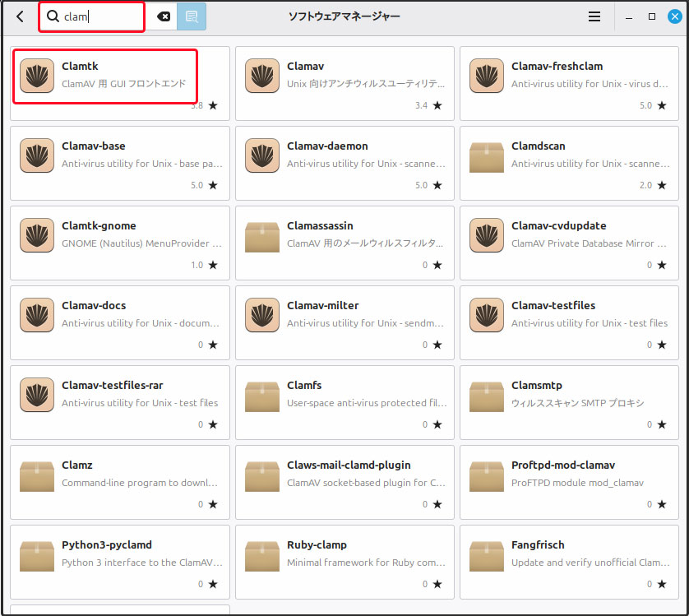Open the Fangfrisch package icon
The width and height of the screenshot is (689, 616).
[x=487, y=556]
